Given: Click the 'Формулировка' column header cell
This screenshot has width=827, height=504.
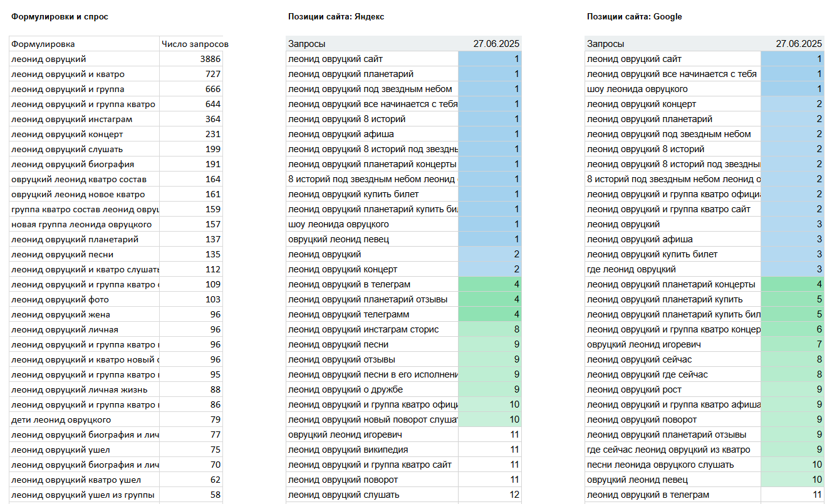Looking at the screenshot, I should (84, 44).
